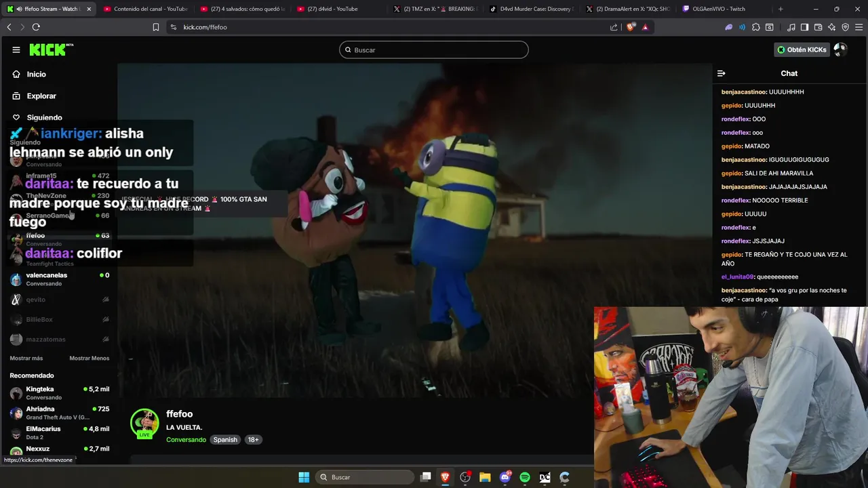
Task: Click the Conversando category link
Action: click(186, 439)
